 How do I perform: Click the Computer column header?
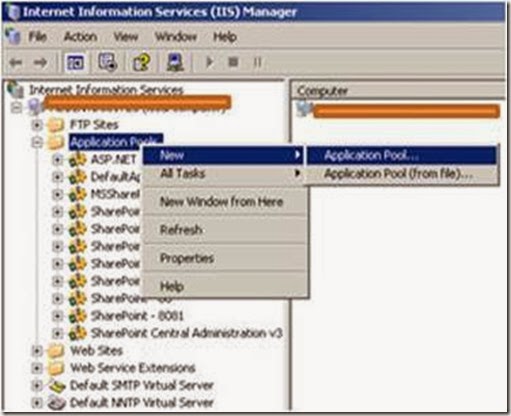click(399, 91)
